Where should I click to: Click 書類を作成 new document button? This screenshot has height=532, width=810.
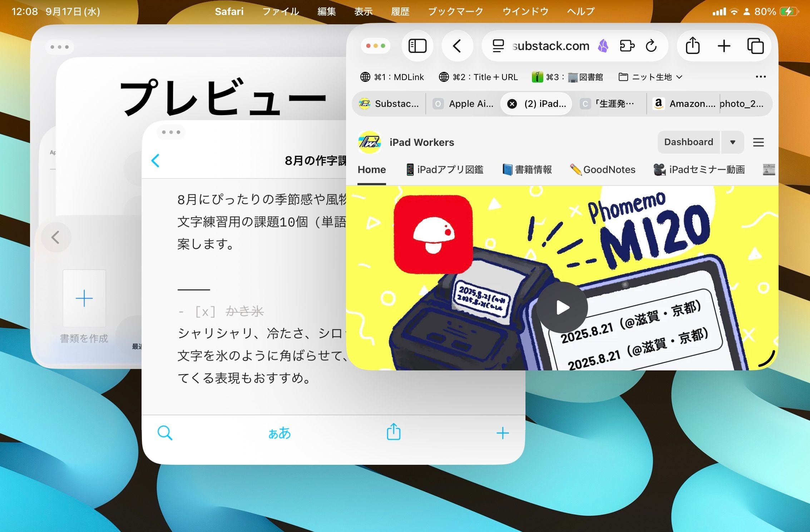[84, 299]
